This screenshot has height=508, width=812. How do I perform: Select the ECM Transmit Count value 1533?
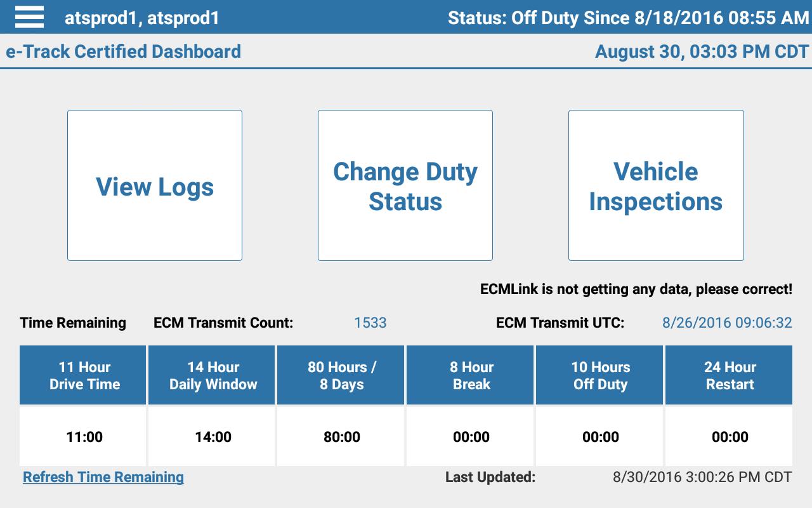tap(371, 323)
